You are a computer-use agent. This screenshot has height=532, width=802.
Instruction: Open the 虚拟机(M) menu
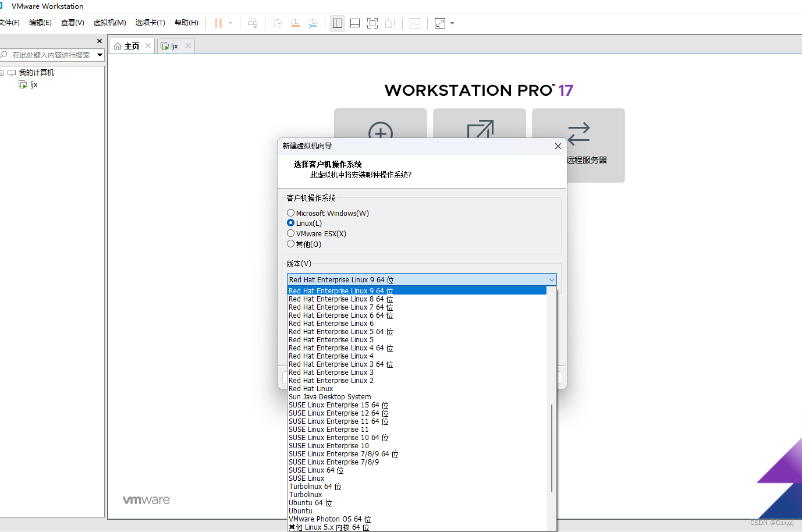click(x=110, y=23)
